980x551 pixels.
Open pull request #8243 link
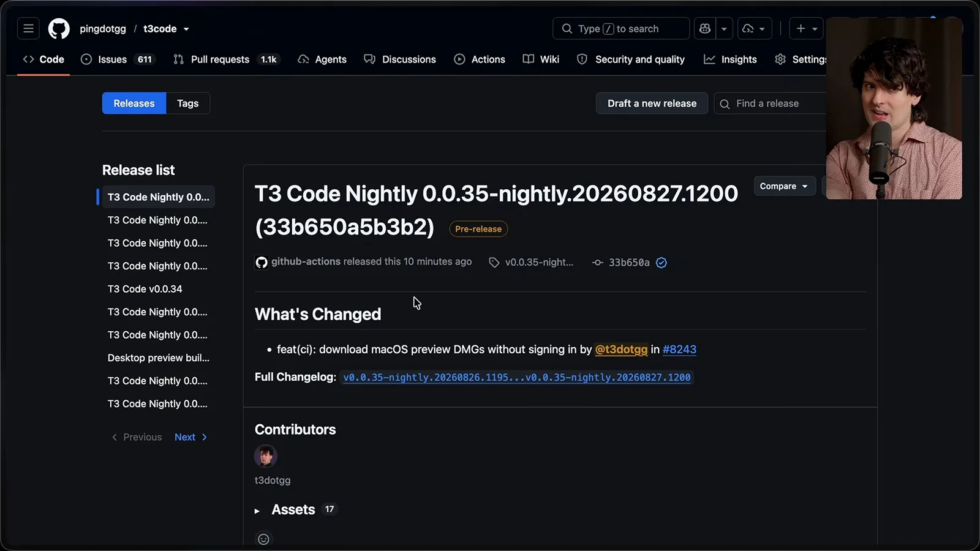[x=679, y=349]
